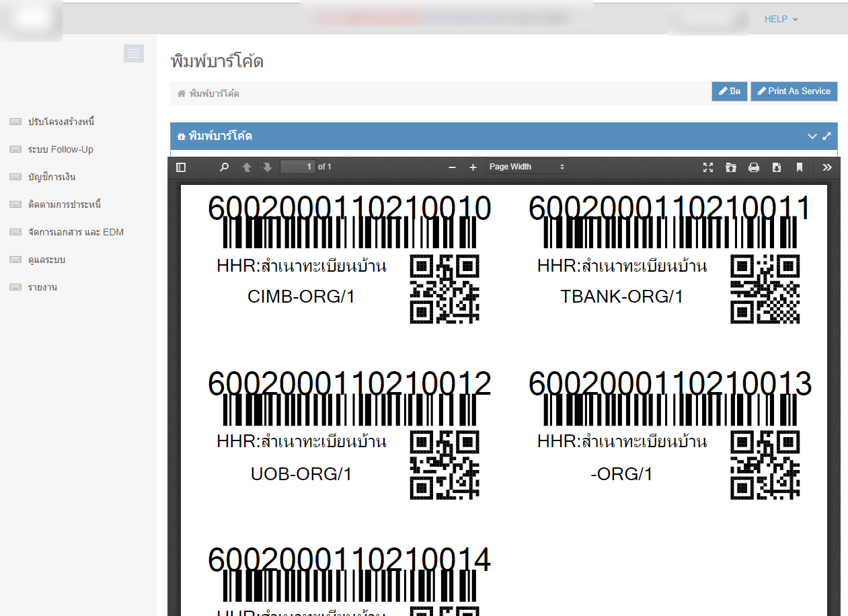Open บัญชีการเงิน sidebar menu

click(52, 177)
